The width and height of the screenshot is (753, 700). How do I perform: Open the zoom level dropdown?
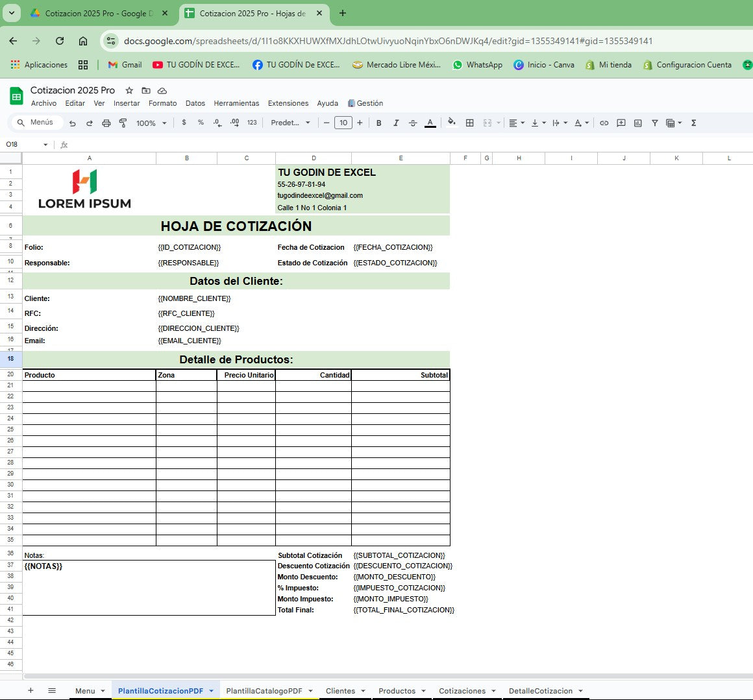point(151,123)
